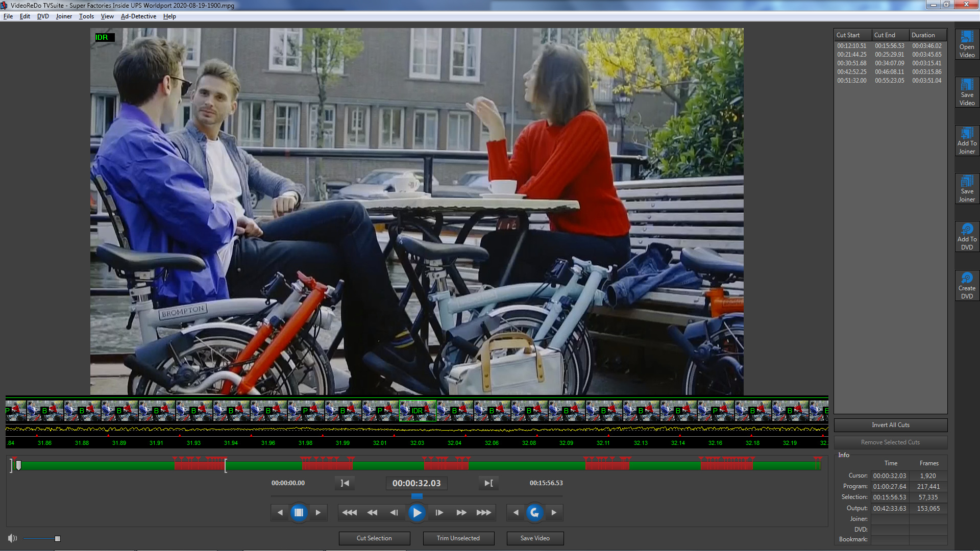980x551 pixels.
Task: Mute audio with speaker icon
Action: tap(12, 538)
